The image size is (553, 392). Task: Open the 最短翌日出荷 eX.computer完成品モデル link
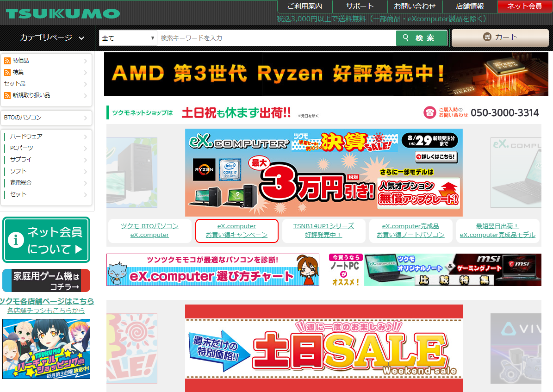pos(497,231)
